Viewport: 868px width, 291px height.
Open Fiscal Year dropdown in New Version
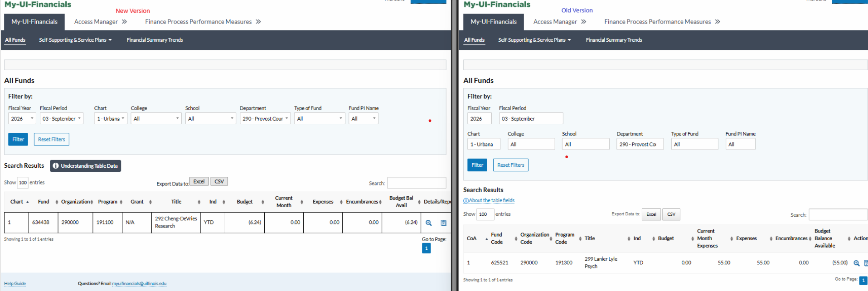pyautogui.click(x=22, y=119)
